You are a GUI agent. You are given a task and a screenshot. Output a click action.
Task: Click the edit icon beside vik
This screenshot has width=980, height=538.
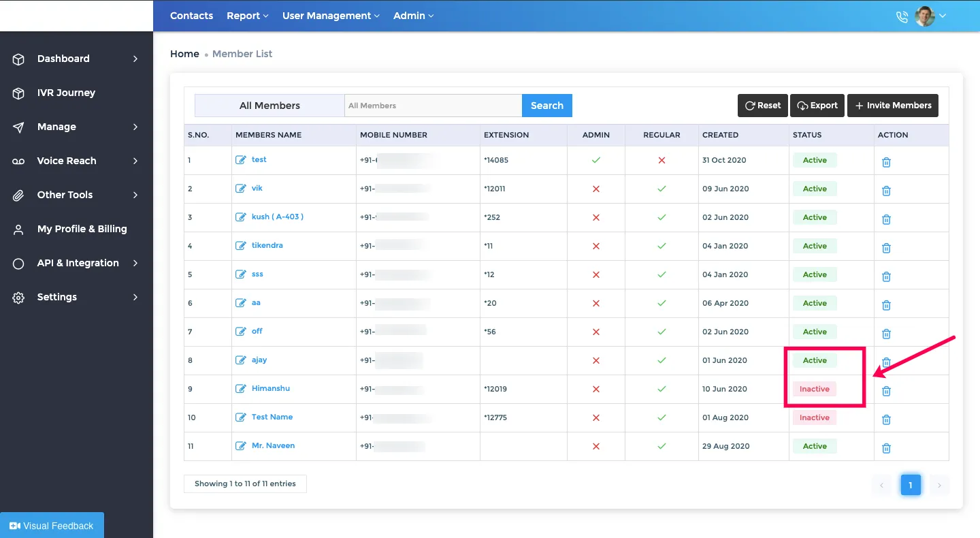tap(241, 189)
